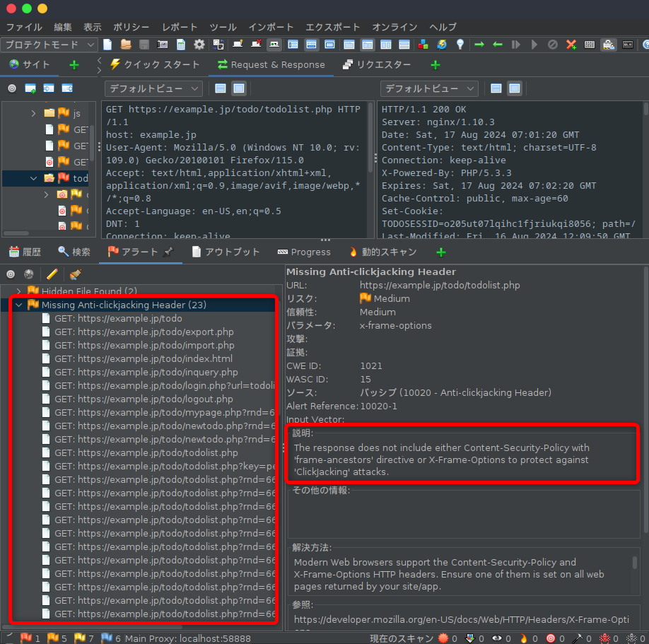649x644 pixels.
Task: Switch to リクエスター tab
Action: pos(377,64)
